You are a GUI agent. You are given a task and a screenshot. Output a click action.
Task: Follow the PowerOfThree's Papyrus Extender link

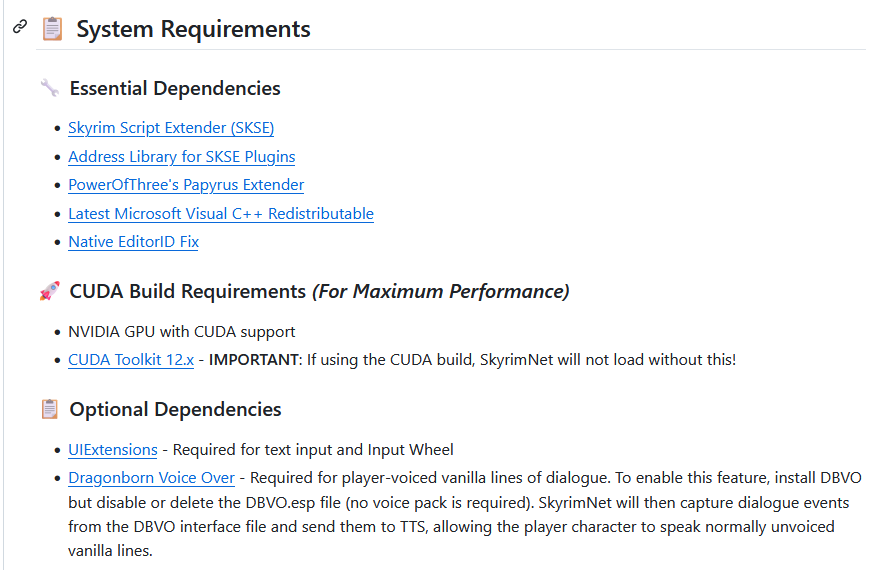pyautogui.click(x=186, y=185)
